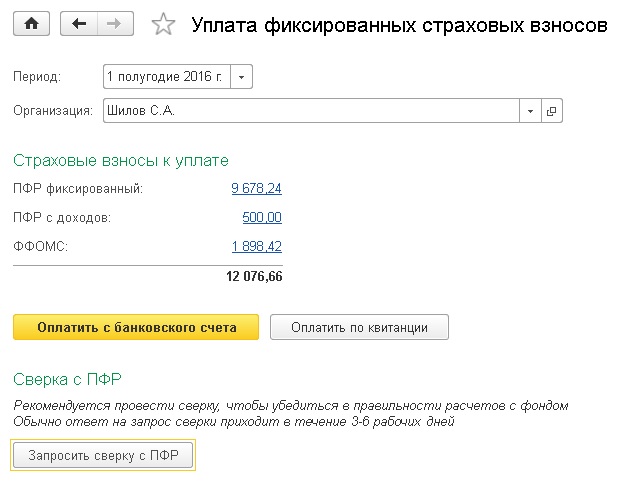Select the period field '1 полугодие 2016 г.'
The height and width of the screenshot is (486, 642).
click(x=167, y=77)
